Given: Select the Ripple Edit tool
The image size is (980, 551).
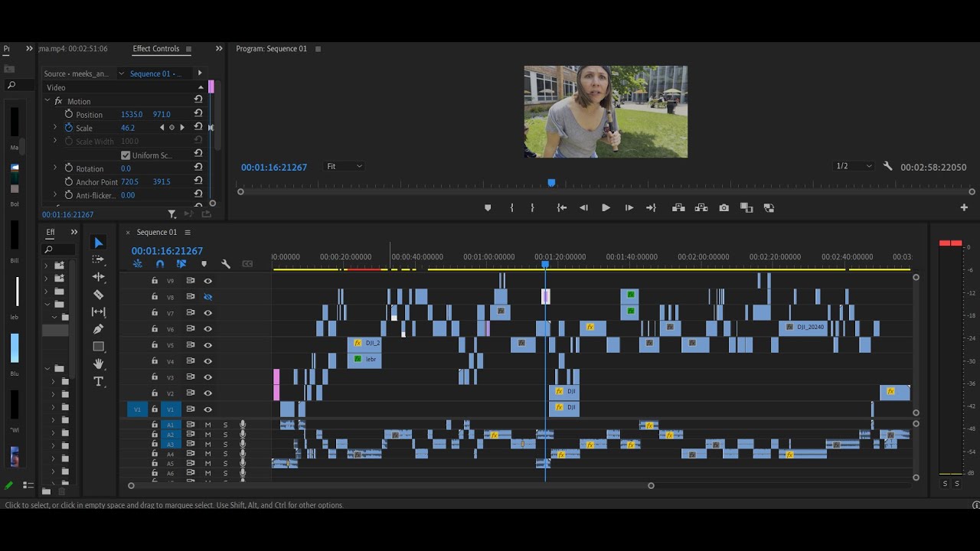Looking at the screenshot, I should tap(98, 277).
